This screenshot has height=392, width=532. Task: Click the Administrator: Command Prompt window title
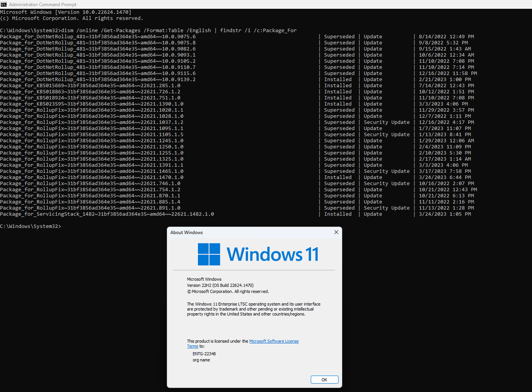tap(43, 4)
